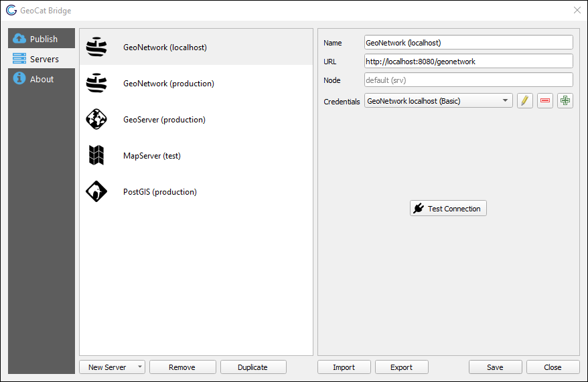Image resolution: width=588 pixels, height=382 pixels.
Task: Click the Servers stack icon in sidebar
Action: click(x=19, y=58)
